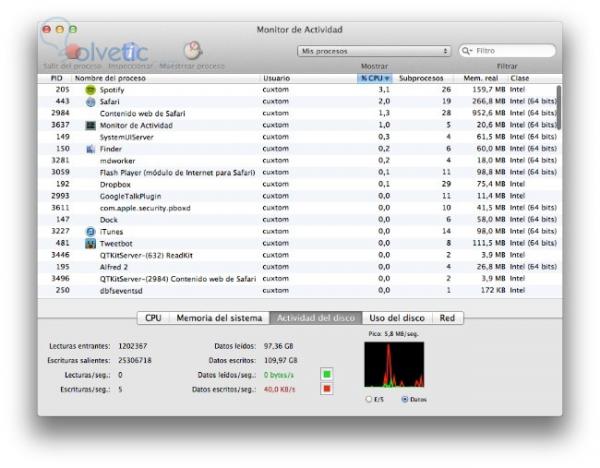Click the Finder icon in row 150

[90, 149]
